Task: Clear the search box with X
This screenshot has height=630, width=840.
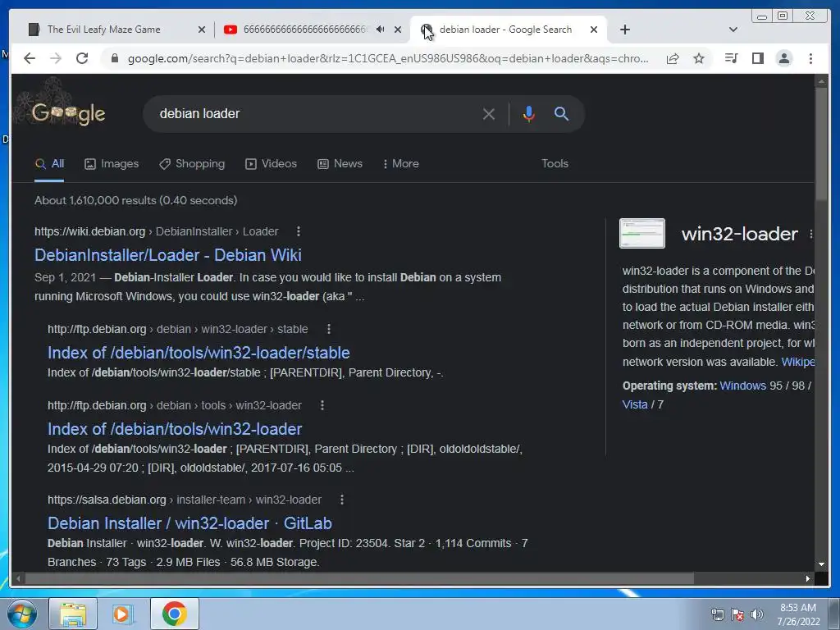Action: (x=489, y=113)
